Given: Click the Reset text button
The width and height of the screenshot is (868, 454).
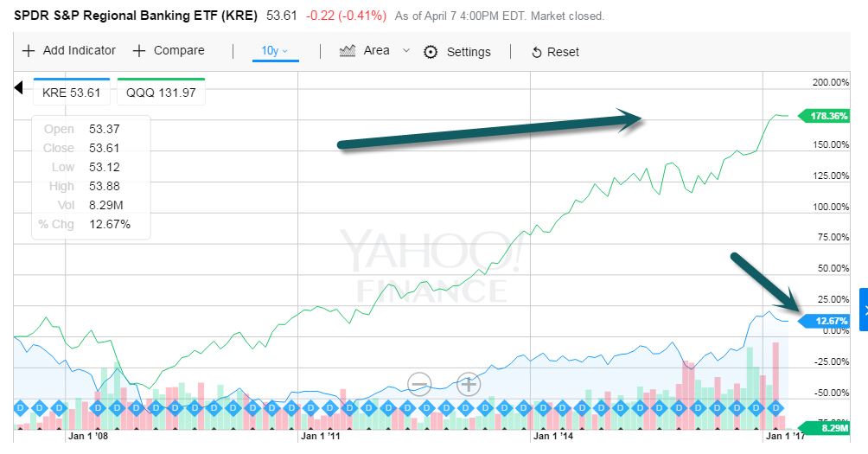Looking at the screenshot, I should tap(563, 52).
